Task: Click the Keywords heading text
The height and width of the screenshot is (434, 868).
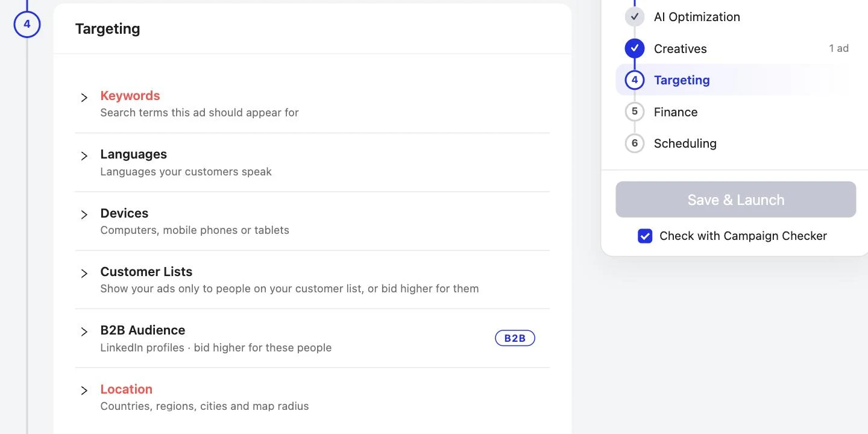Action: (130, 96)
